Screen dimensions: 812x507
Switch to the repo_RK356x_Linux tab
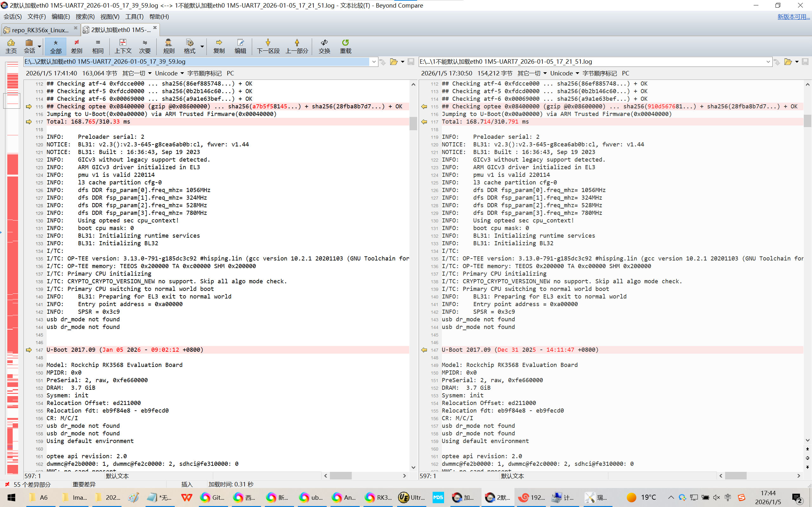point(40,30)
